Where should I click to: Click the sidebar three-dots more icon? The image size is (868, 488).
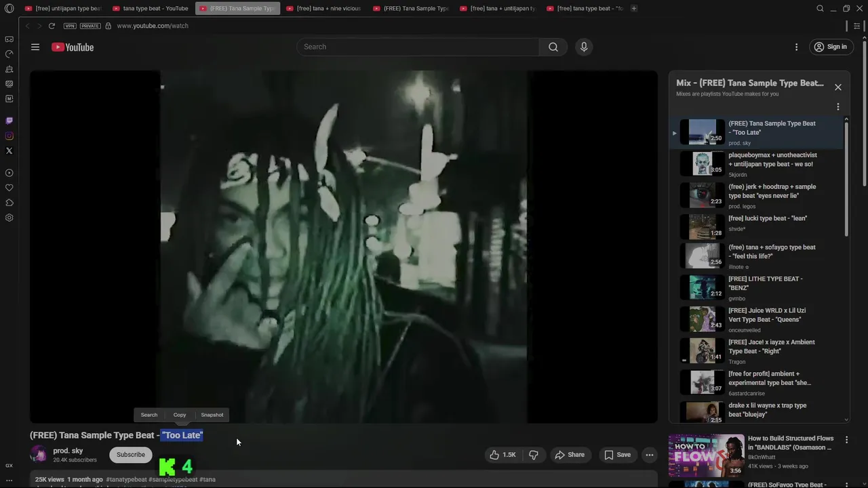pyautogui.click(x=9, y=481)
